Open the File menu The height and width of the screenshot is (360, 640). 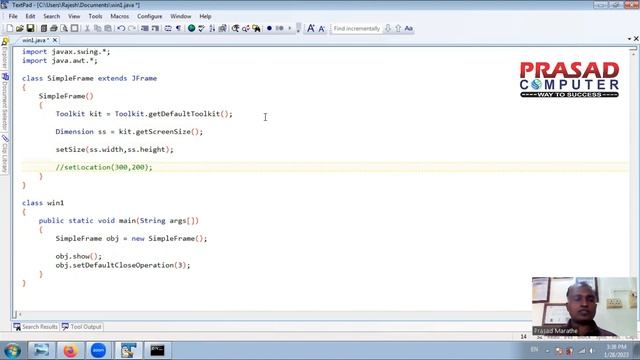13,16
